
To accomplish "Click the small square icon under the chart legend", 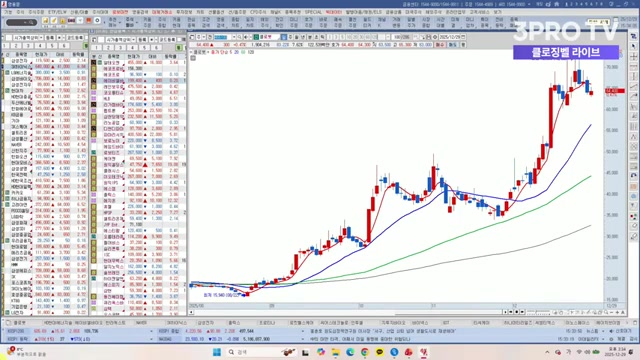I will coord(193,58).
